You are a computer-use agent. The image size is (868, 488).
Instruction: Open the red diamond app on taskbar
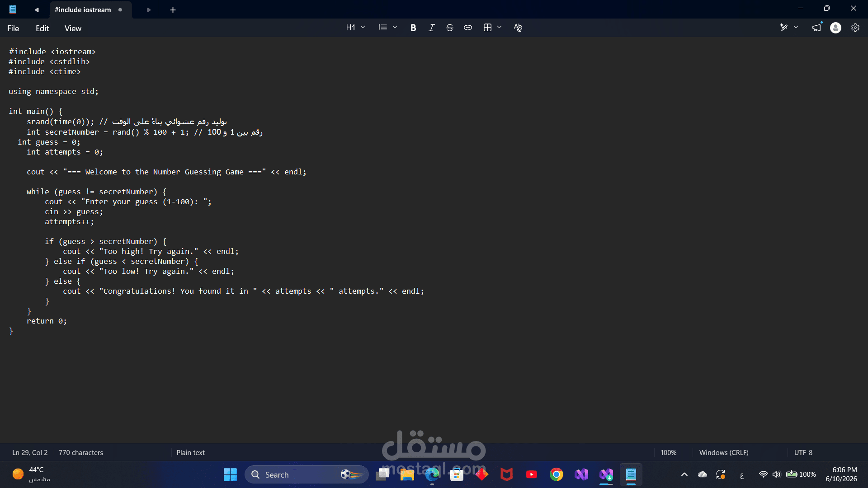click(x=482, y=474)
